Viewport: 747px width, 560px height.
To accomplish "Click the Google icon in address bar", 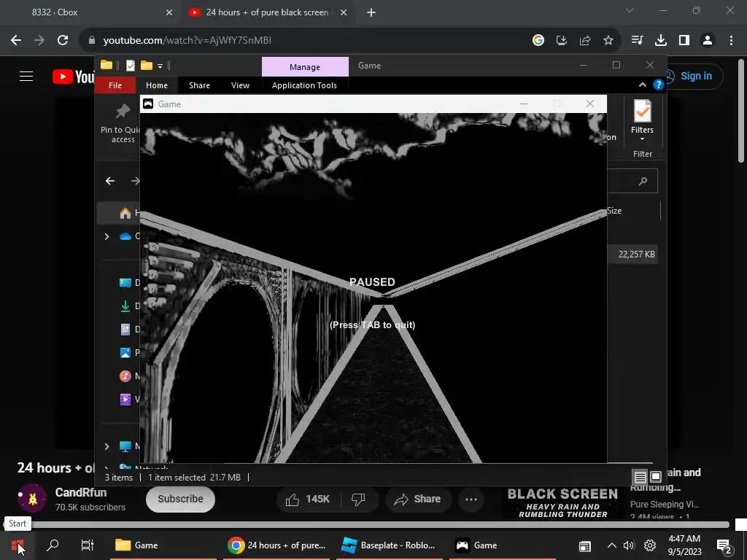I will click(538, 41).
